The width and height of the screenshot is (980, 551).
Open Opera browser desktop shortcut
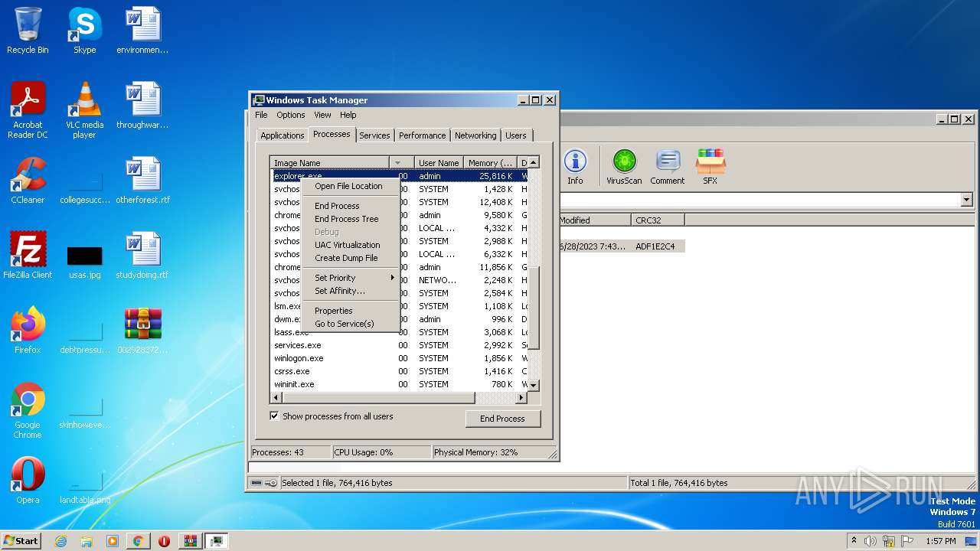coord(28,481)
